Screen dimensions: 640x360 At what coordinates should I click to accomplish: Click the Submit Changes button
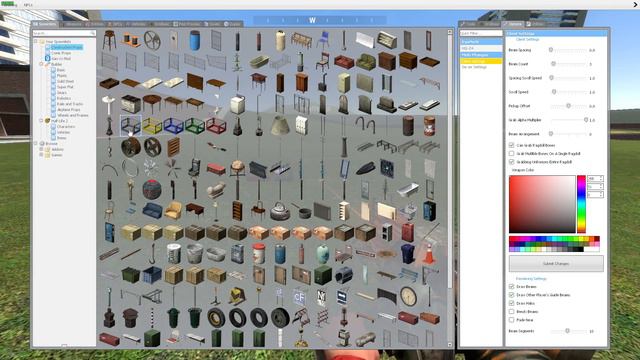556,264
